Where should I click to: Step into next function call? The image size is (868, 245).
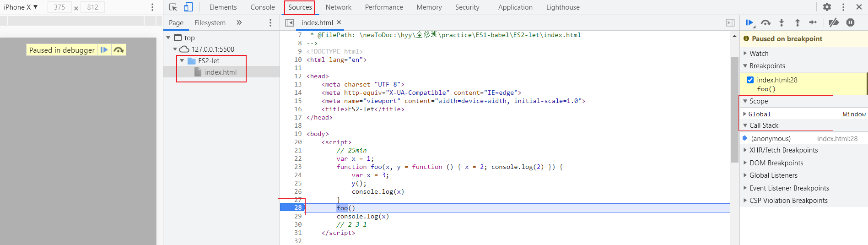pyautogui.click(x=782, y=22)
